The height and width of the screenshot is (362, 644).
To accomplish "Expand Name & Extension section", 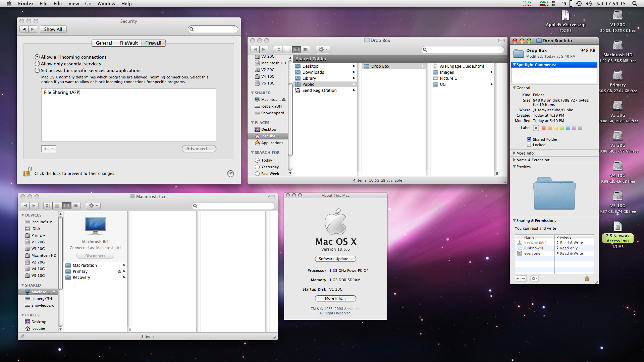I will click(x=514, y=160).
